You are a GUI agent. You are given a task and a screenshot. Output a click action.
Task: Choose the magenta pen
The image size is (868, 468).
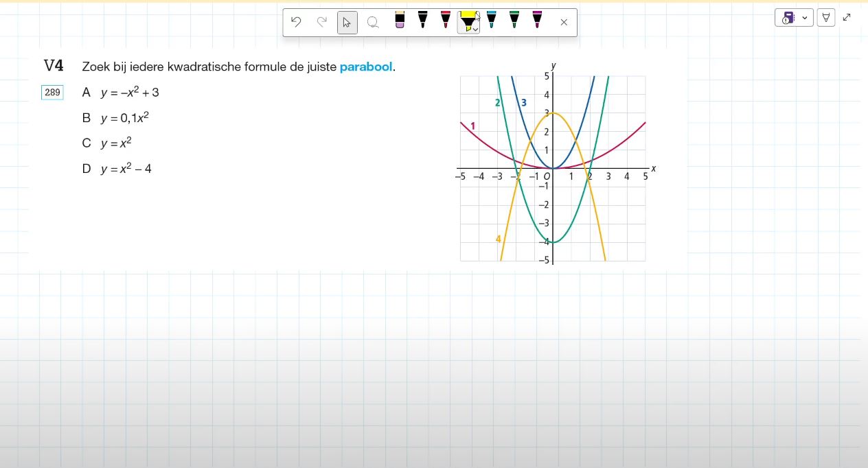(x=537, y=20)
